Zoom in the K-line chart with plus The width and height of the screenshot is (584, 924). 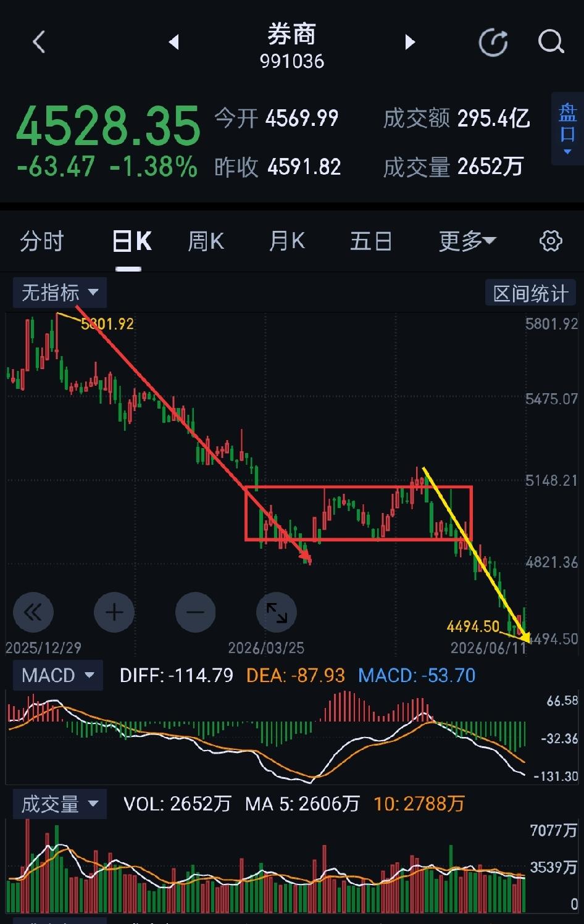(114, 612)
